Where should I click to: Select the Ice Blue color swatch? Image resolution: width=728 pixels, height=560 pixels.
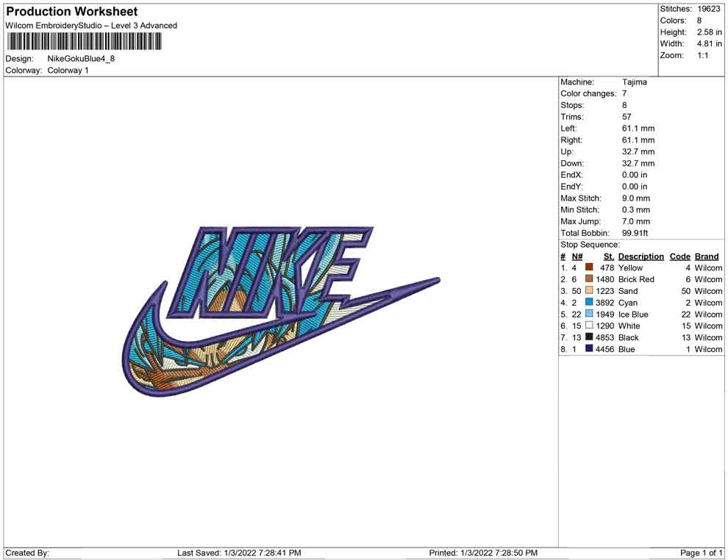click(x=589, y=314)
